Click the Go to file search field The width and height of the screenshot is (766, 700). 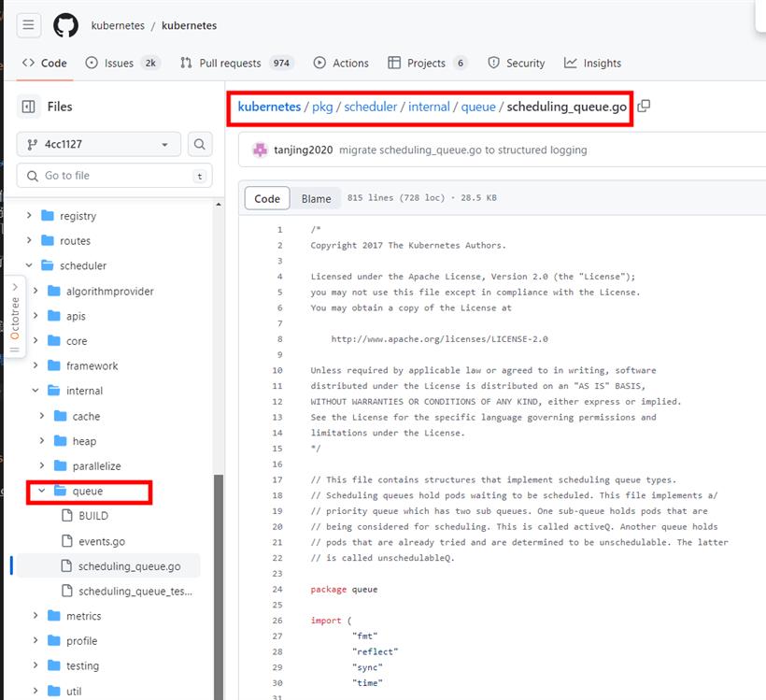[x=114, y=176]
